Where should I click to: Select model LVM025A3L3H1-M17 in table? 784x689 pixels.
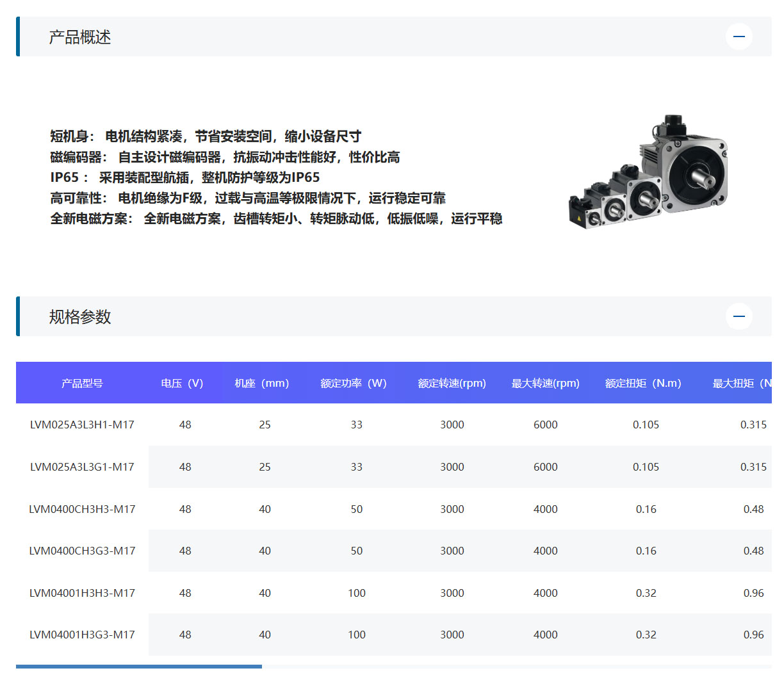[x=82, y=425]
